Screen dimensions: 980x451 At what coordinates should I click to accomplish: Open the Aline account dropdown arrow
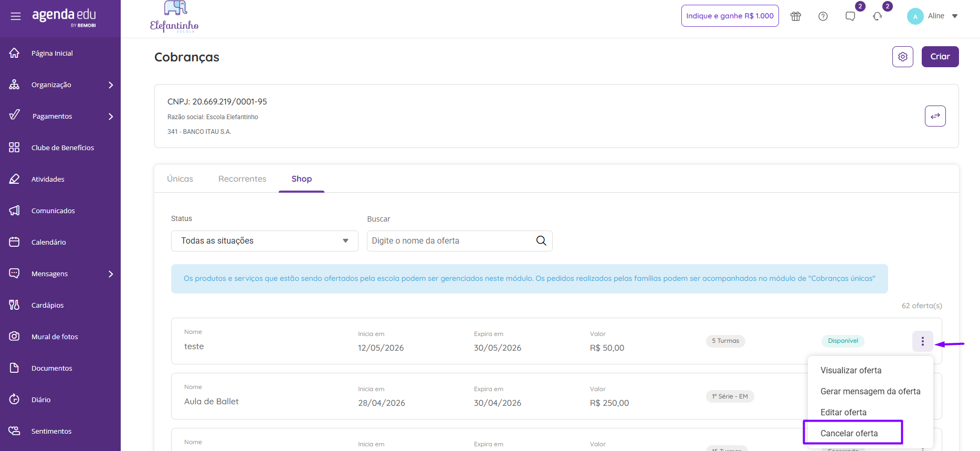[x=955, y=16]
